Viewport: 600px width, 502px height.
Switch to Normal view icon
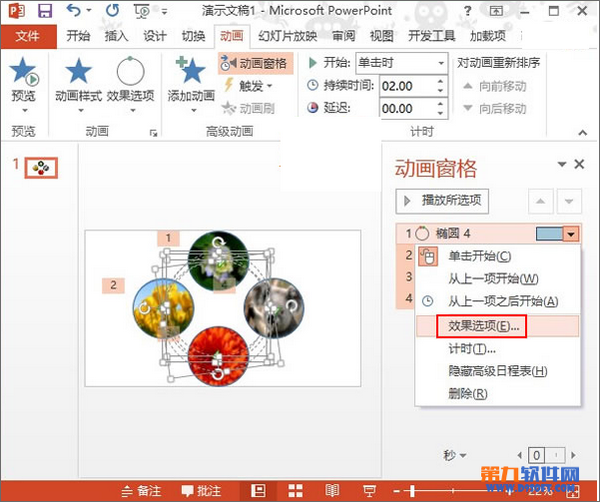coord(258,491)
